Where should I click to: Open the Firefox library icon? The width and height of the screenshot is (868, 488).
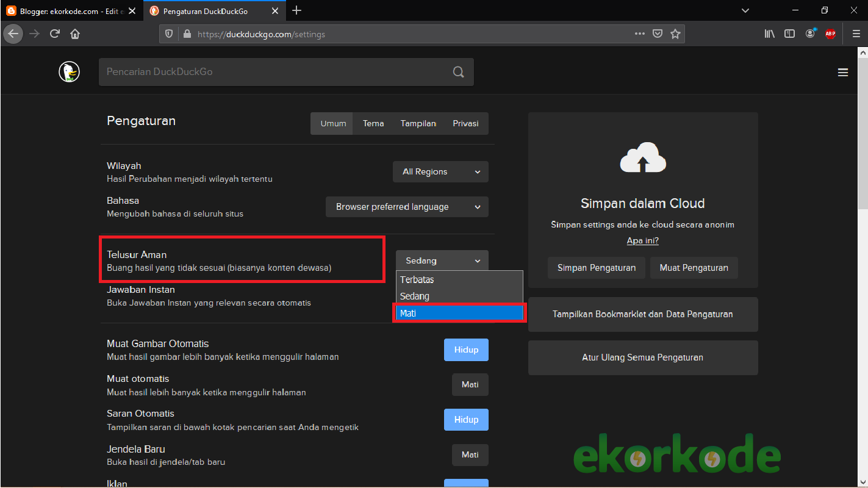[770, 34]
